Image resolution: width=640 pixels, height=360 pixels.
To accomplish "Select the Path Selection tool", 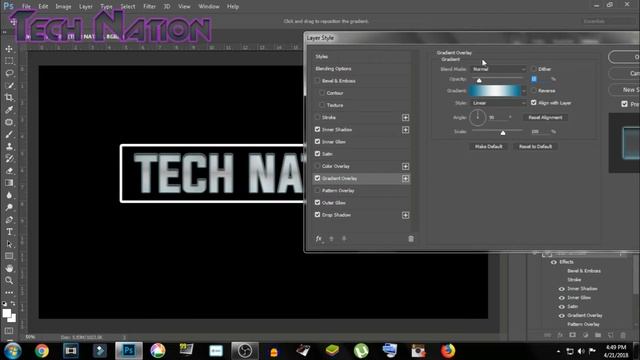I will coord(9,244).
